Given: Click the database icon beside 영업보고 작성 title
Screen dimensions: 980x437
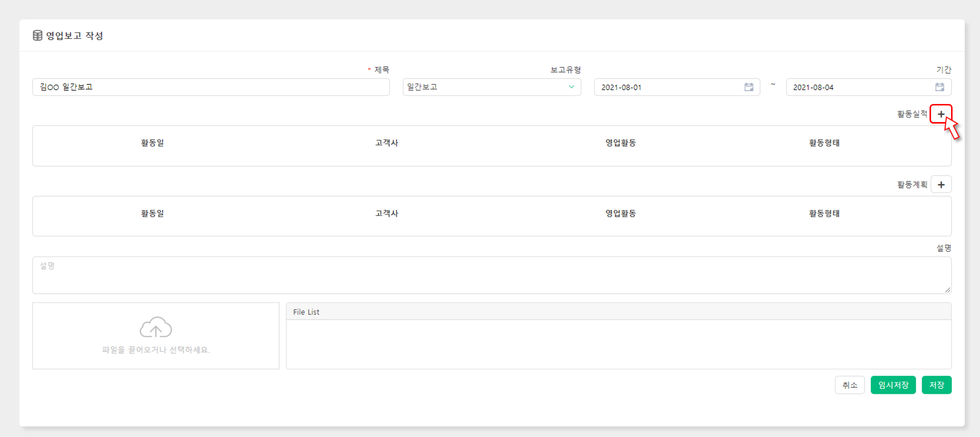Looking at the screenshot, I should pyautogui.click(x=37, y=35).
